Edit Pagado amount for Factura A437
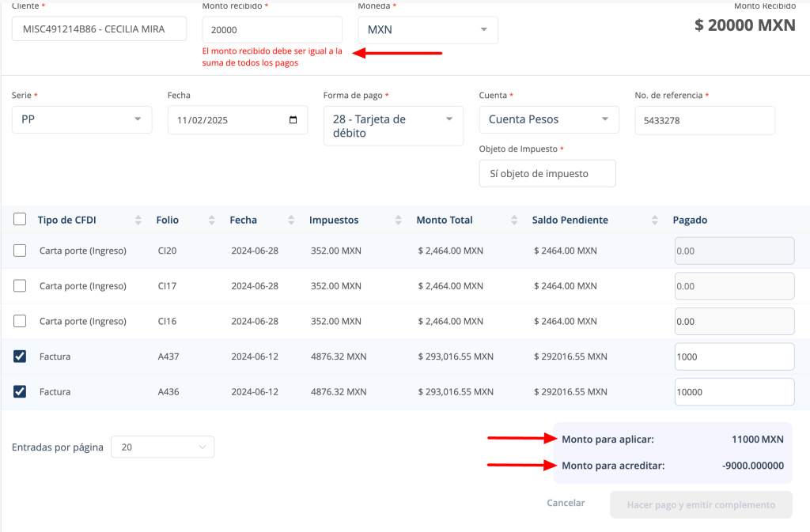Image resolution: width=810 pixels, height=532 pixels. coord(734,357)
